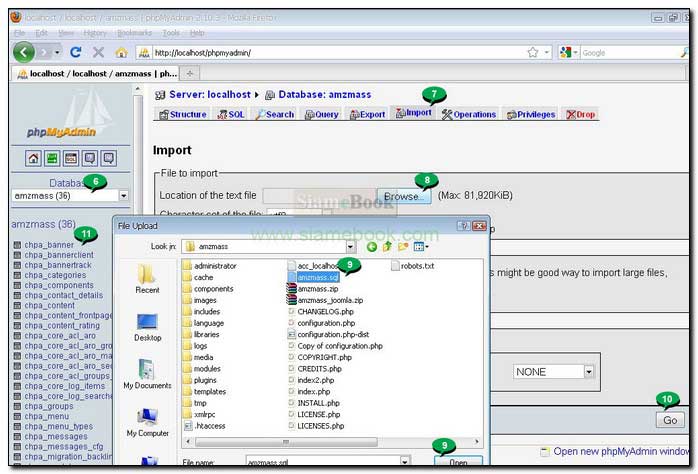The image size is (698, 474).
Task: Open views menu dropdown in File Upload
Action: tap(421, 247)
